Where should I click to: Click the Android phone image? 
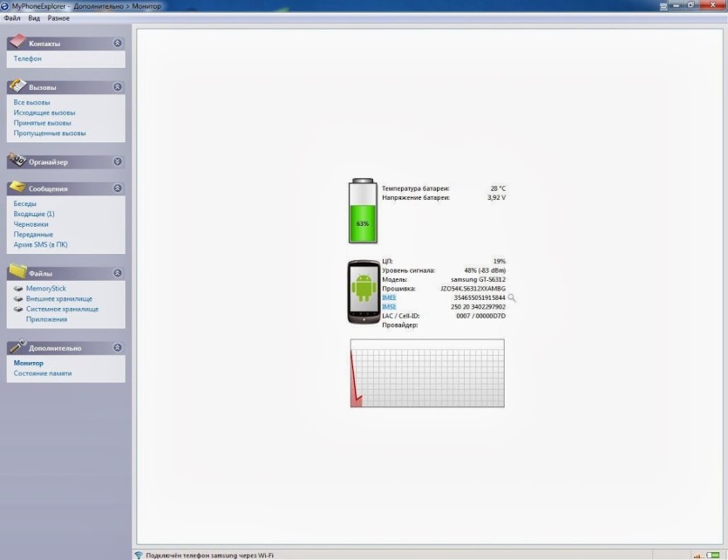[364, 292]
